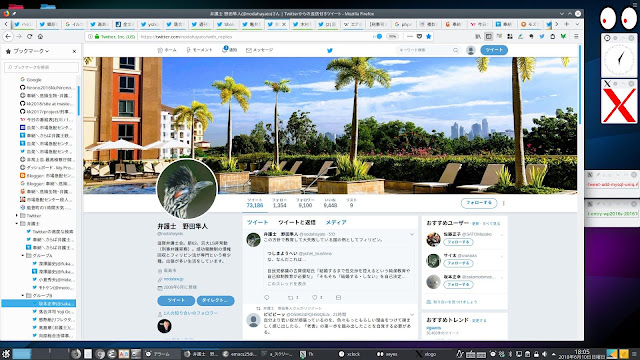
Task: Toggle the sidebar view toolbar icon
Action: [x=488, y=36]
